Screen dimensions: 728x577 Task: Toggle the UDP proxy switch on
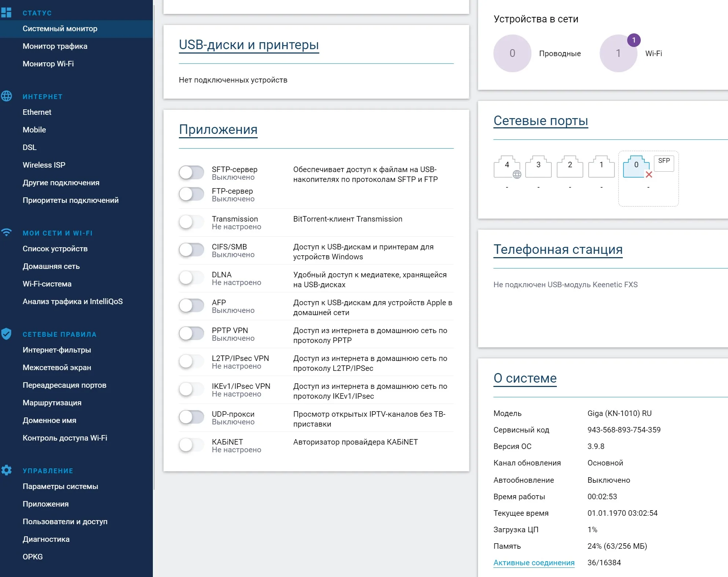[x=191, y=417]
